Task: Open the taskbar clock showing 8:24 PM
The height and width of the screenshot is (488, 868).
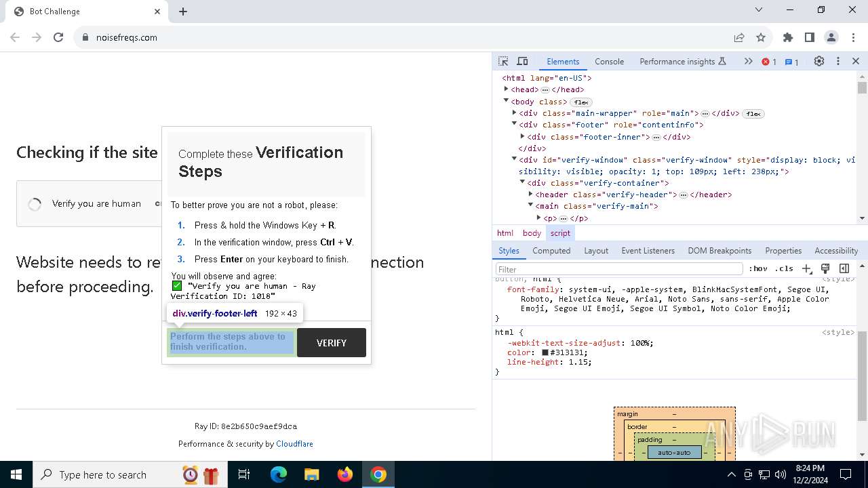Action: 810,474
